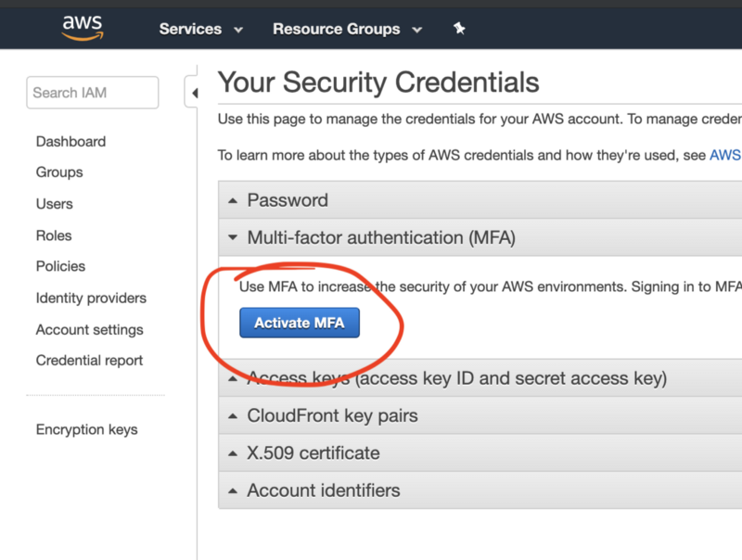This screenshot has width=742, height=560.
Task: Open the AWS link in the description text
Action: (x=726, y=155)
